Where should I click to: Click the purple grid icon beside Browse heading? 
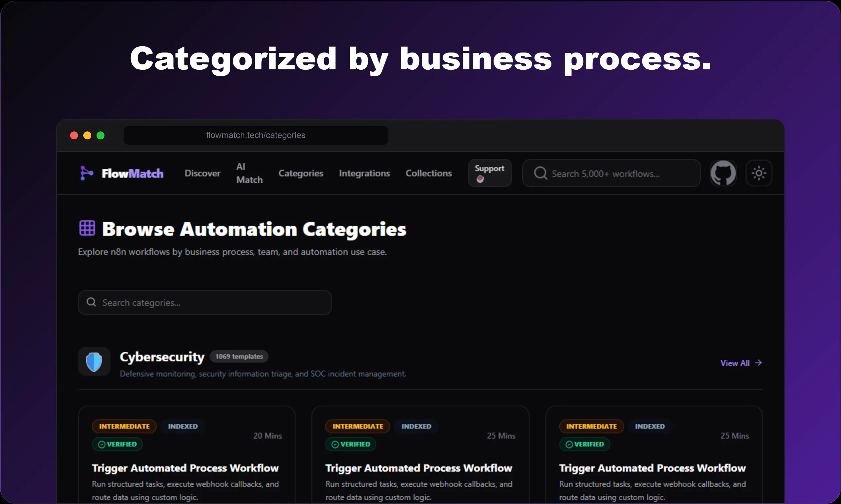pos(87,228)
